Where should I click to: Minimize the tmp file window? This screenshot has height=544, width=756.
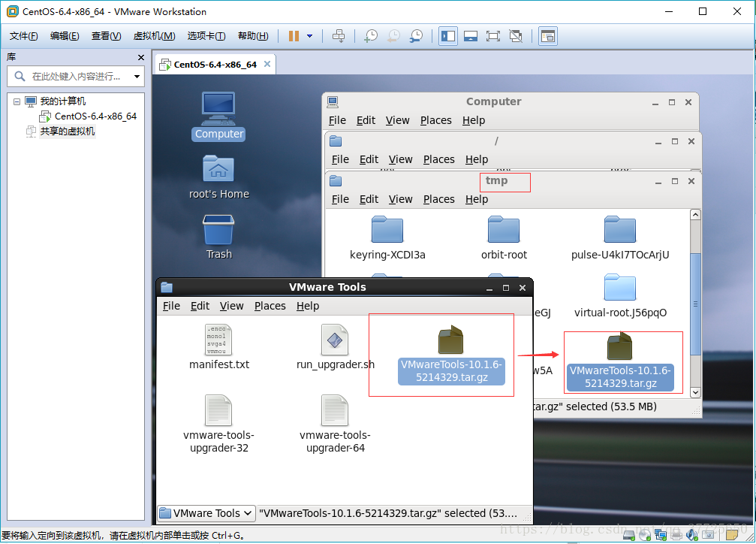pos(658,182)
